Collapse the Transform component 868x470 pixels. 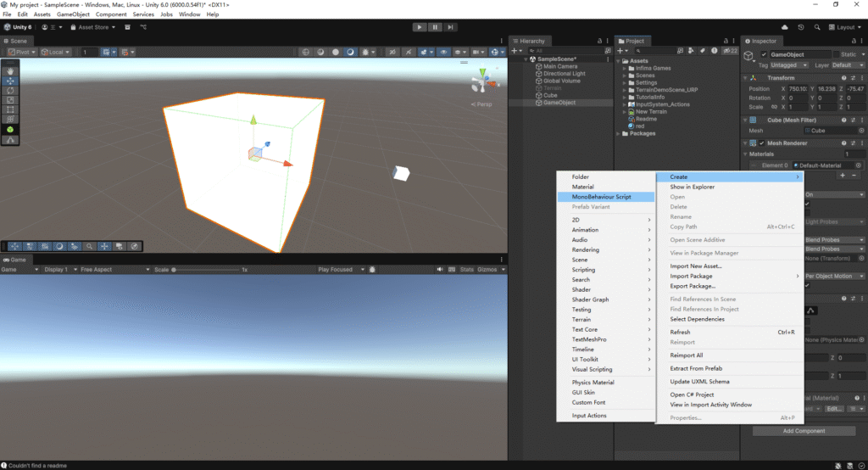click(745, 78)
